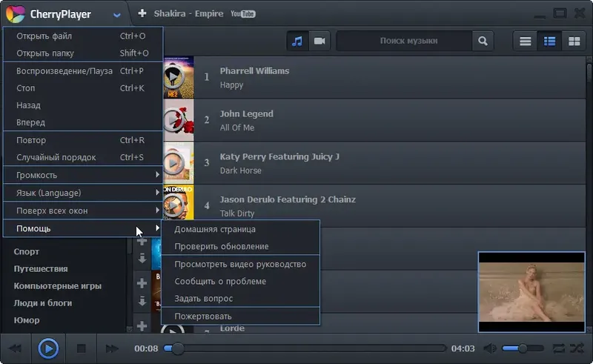Open the Компьютерные игры category
Image resolution: width=593 pixels, height=364 pixels.
[x=58, y=285]
